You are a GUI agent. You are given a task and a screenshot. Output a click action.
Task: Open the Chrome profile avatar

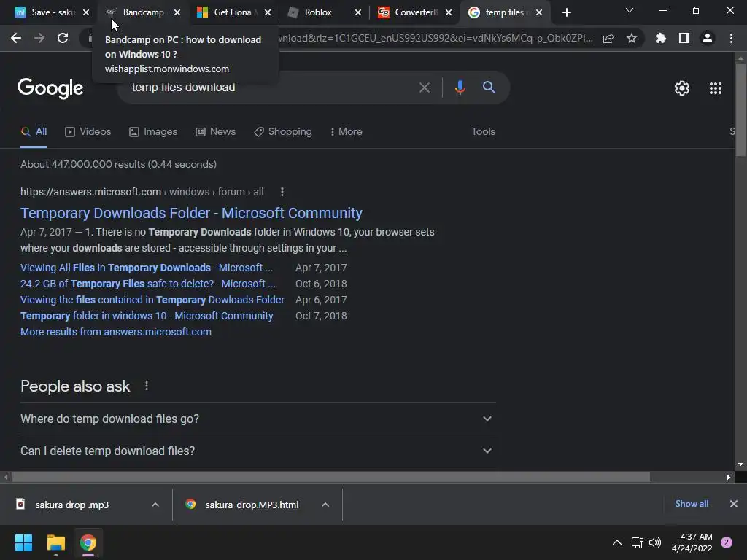point(708,38)
